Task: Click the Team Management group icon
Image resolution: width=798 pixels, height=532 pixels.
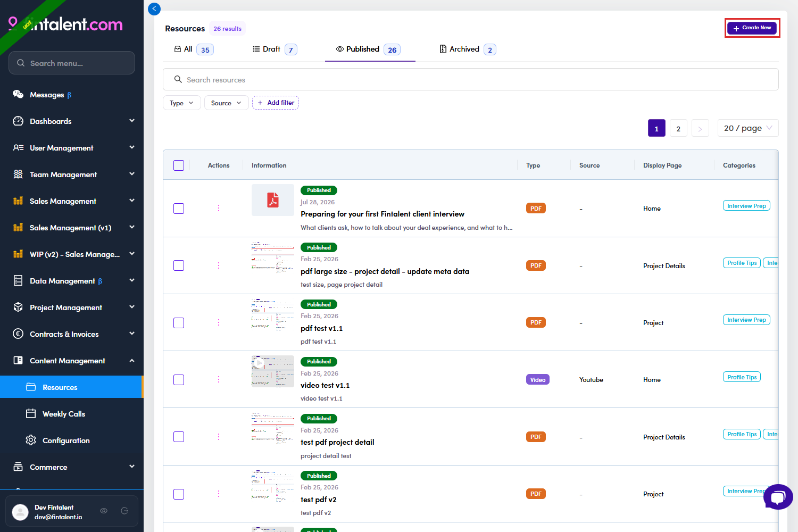Action: pos(18,174)
